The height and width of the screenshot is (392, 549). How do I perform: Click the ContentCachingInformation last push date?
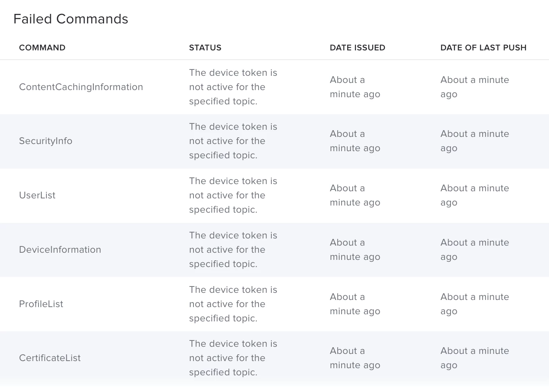475,87
